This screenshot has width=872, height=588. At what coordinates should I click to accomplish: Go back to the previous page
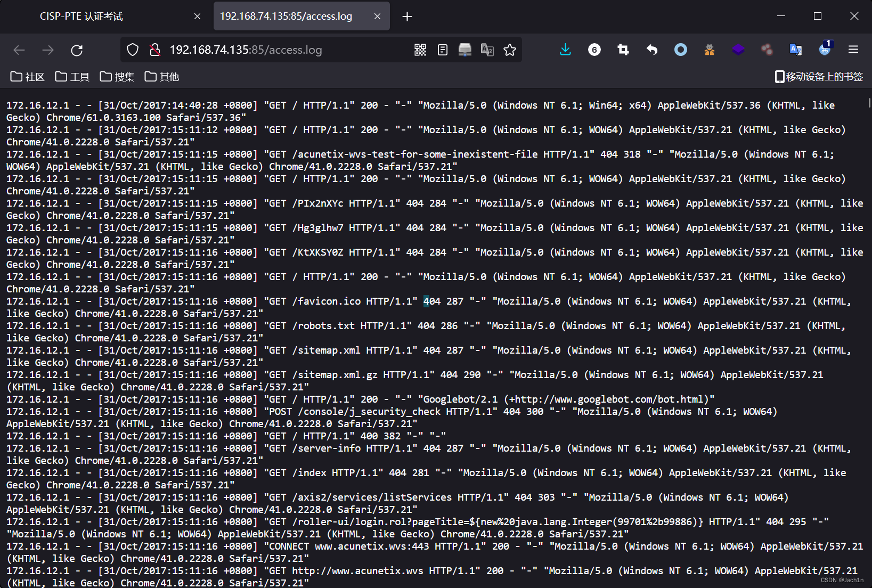pos(20,50)
